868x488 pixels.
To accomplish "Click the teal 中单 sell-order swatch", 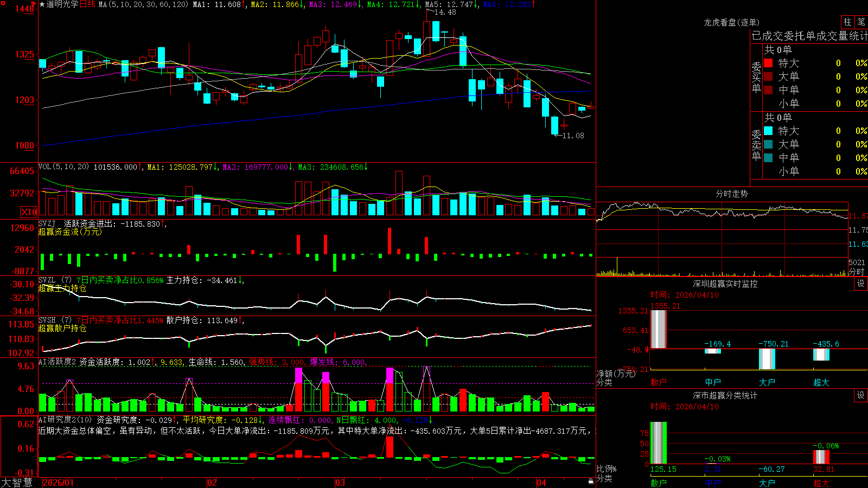I will coord(768,157).
